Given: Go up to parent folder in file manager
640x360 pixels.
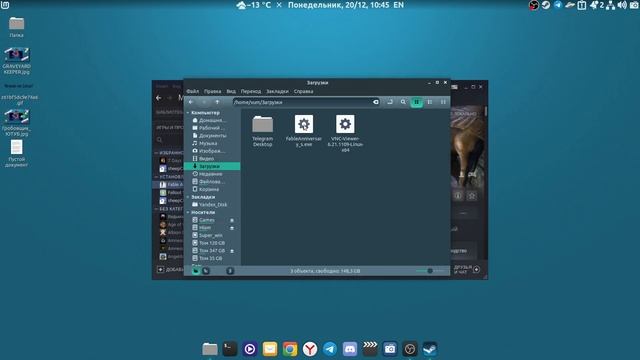Looking at the screenshot, I should point(217,102).
